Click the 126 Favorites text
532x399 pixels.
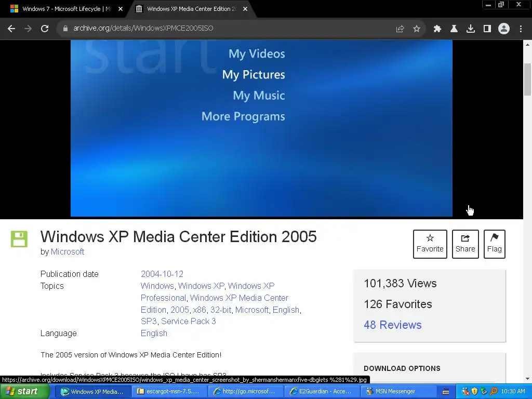[397, 304]
